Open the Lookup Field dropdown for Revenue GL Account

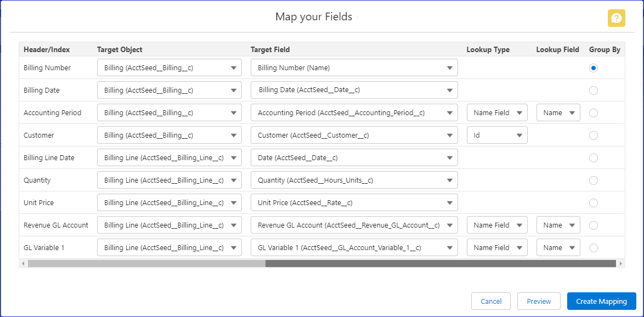558,225
